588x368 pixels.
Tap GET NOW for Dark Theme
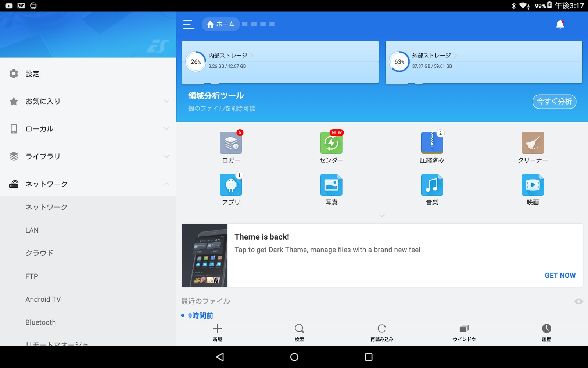(x=560, y=276)
